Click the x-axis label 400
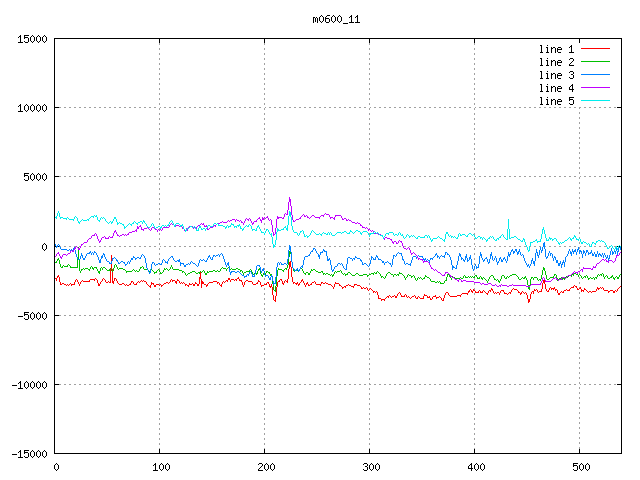The height and width of the screenshot is (480, 640). tap(476, 467)
